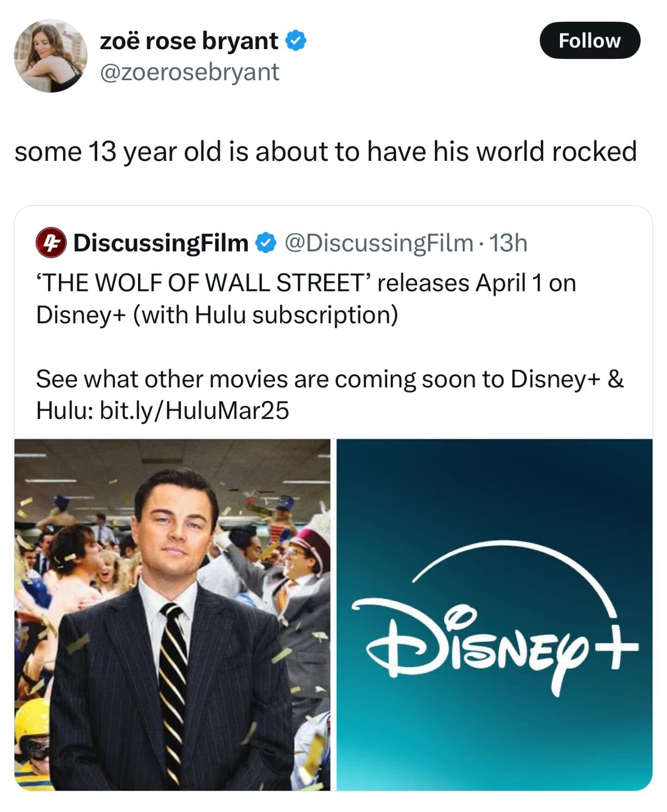
Task: Click the red DiscussingFilm logo avatar
Action: (x=51, y=243)
